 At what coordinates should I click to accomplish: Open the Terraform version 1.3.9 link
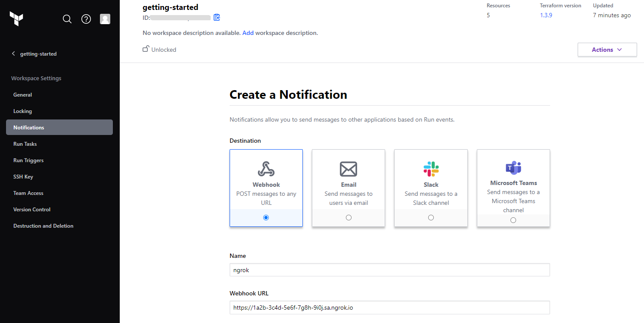[x=547, y=14]
